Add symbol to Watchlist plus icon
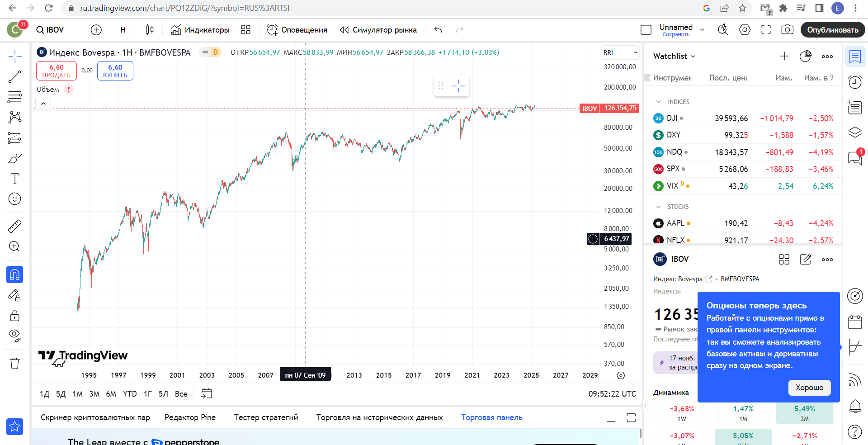The width and height of the screenshot is (868, 445). (x=784, y=56)
